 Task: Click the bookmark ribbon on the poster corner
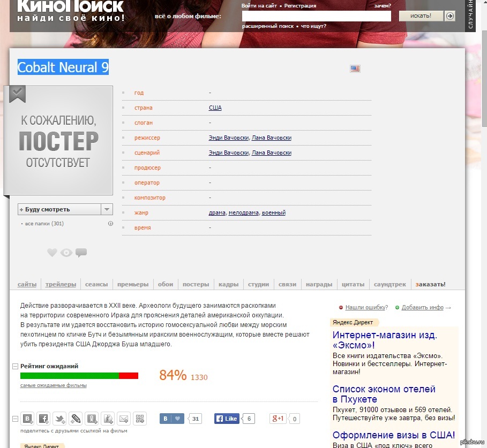(17, 94)
